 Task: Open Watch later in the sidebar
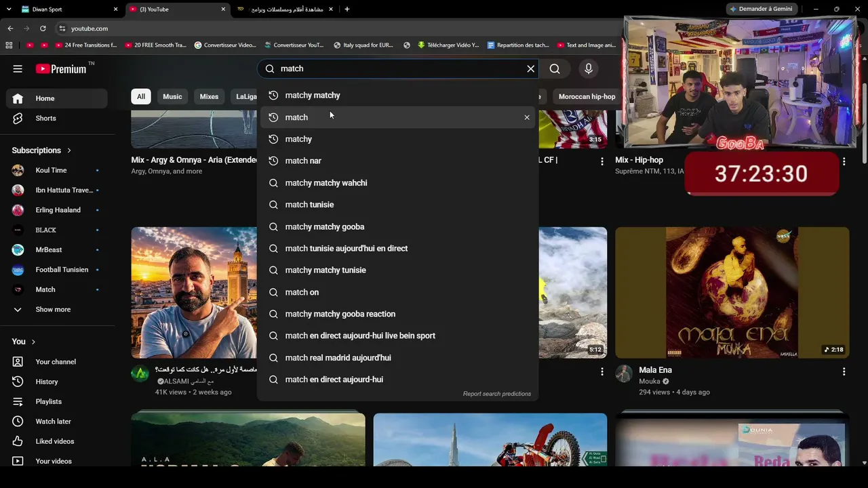pyautogui.click(x=57, y=422)
